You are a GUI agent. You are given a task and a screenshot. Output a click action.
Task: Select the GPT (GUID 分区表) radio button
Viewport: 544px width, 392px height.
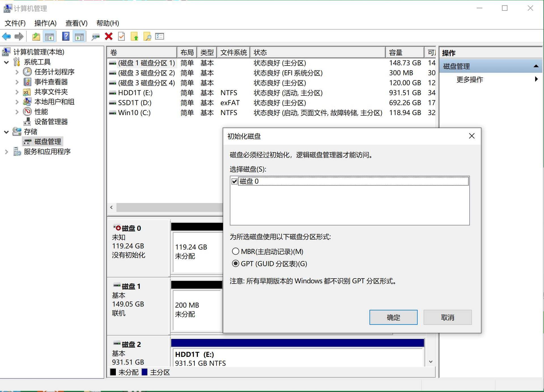pyautogui.click(x=235, y=264)
